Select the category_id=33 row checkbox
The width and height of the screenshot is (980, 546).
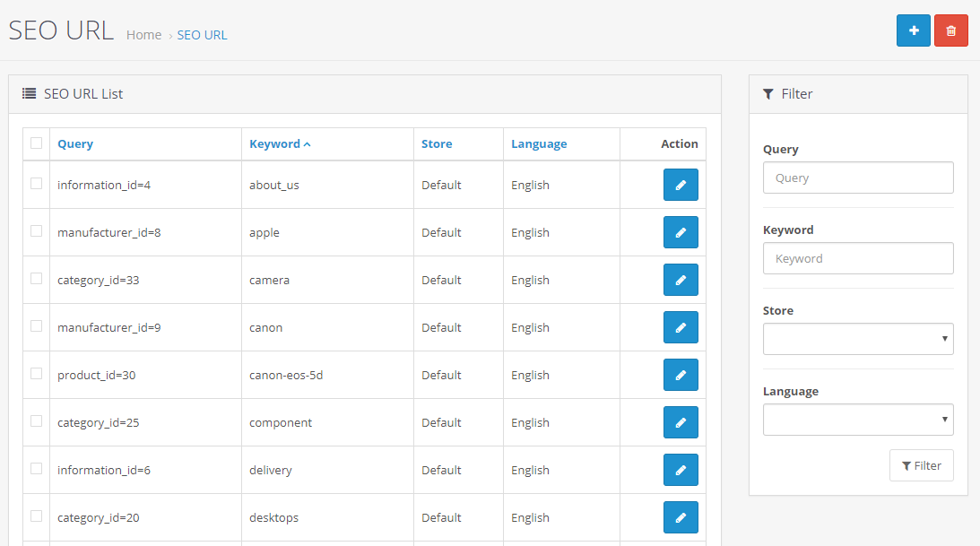[x=36, y=279]
